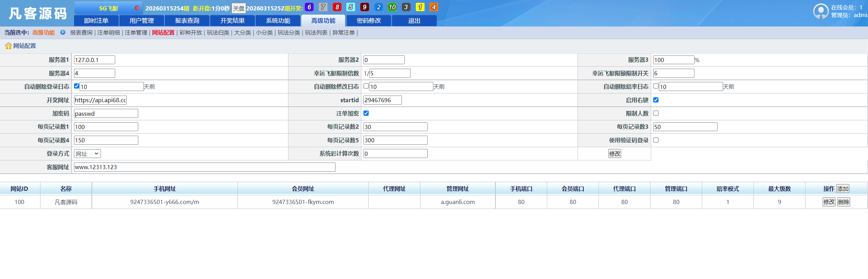The height and width of the screenshot is (279, 868).
Task: Click 9247336501-fkym.com table cell
Action: coord(303,202)
